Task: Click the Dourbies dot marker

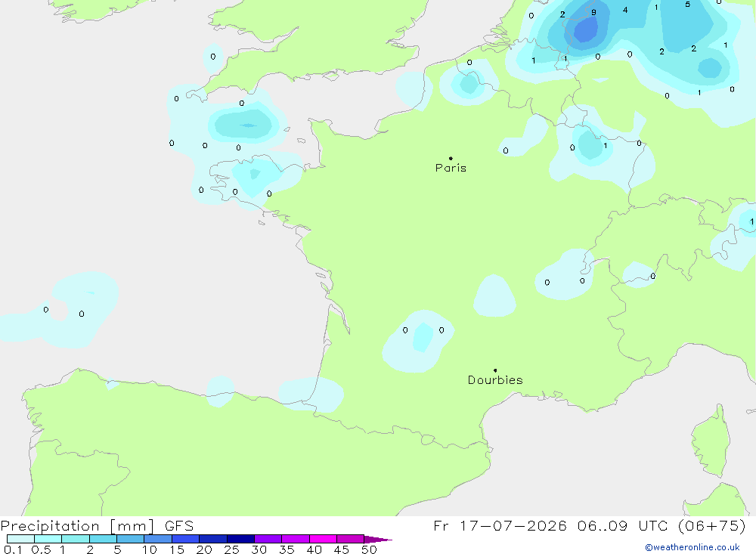Action: [495, 370]
